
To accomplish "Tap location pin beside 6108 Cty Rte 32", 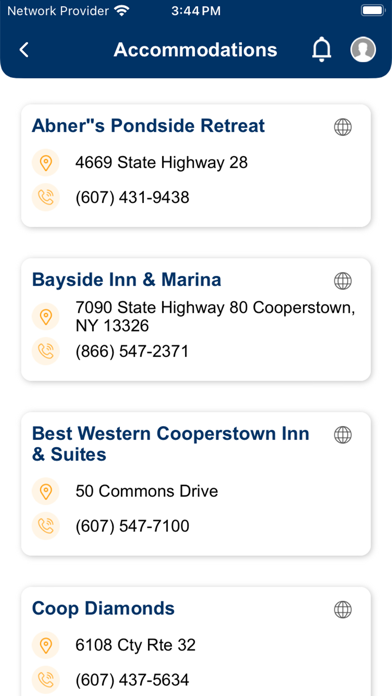I will coord(46,645).
